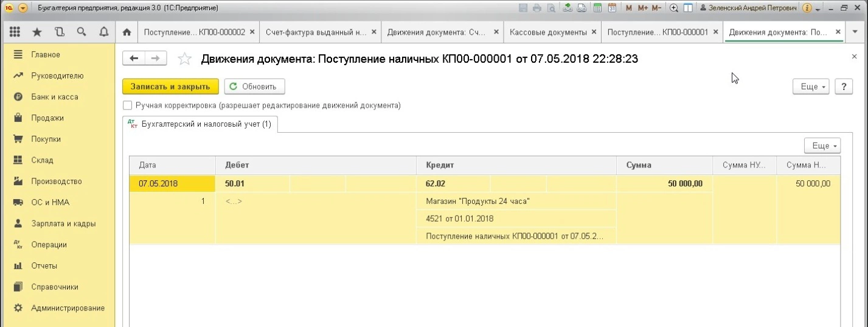Image resolution: width=868 pixels, height=327 pixels.
Task: Open Банк и касса section
Action: 55,97
